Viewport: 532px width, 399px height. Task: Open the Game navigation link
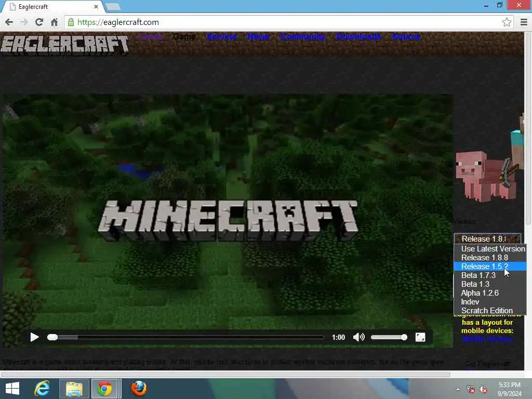[184, 37]
